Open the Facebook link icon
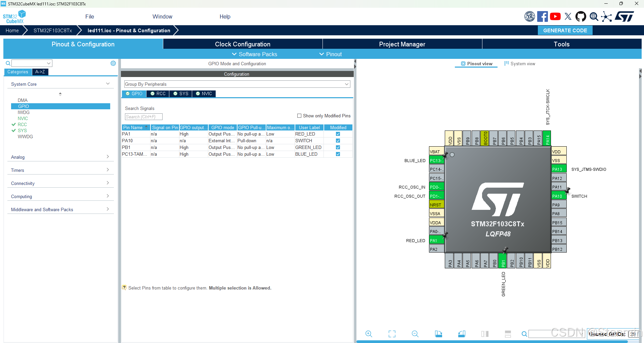The height and width of the screenshot is (343, 644). tap(542, 16)
